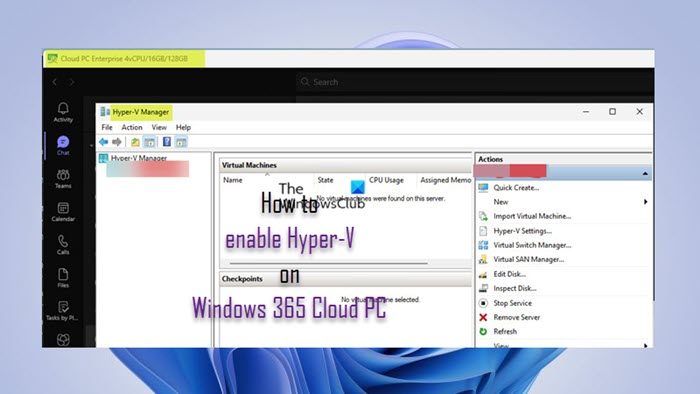
Task: Click the New action entry
Action: pyautogui.click(x=500, y=202)
